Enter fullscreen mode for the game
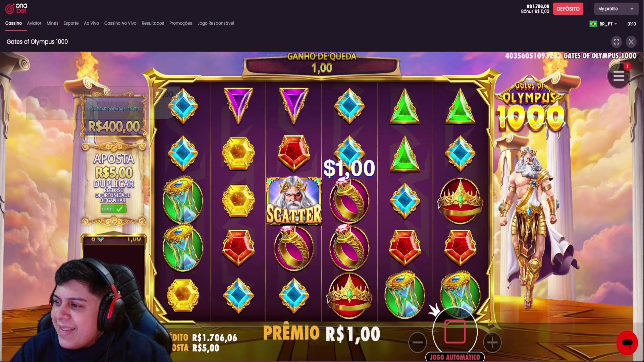The height and width of the screenshot is (362, 644). click(616, 42)
